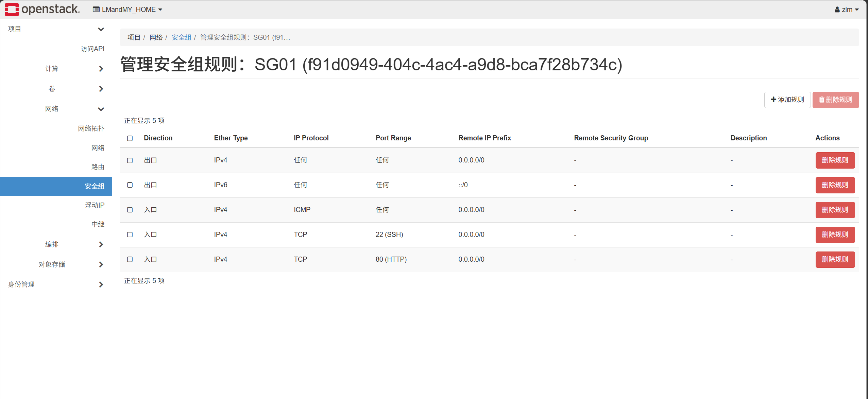Check the 80 (HTTP) rule checkbox
The height and width of the screenshot is (399, 868).
click(130, 259)
